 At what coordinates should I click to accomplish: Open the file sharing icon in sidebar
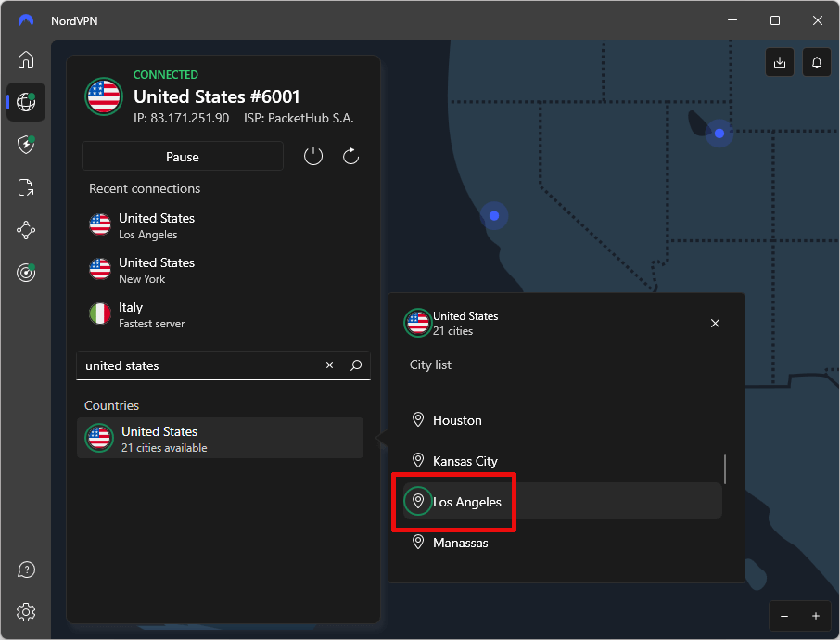(26, 187)
